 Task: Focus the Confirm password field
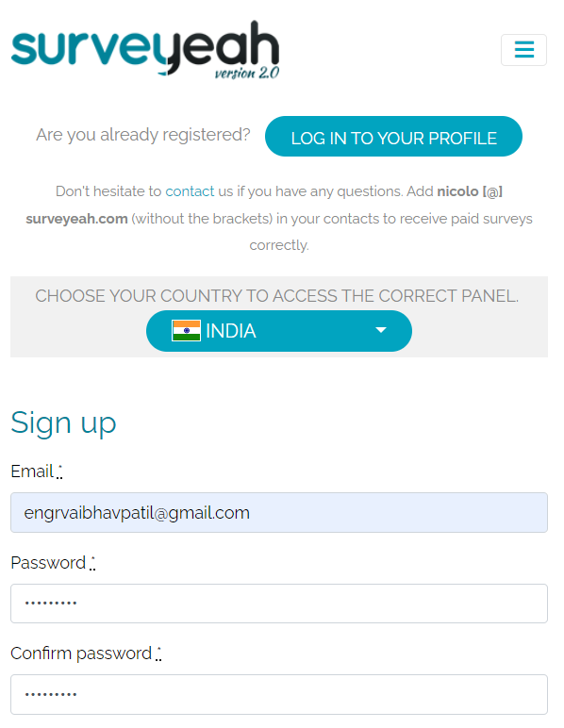279,695
